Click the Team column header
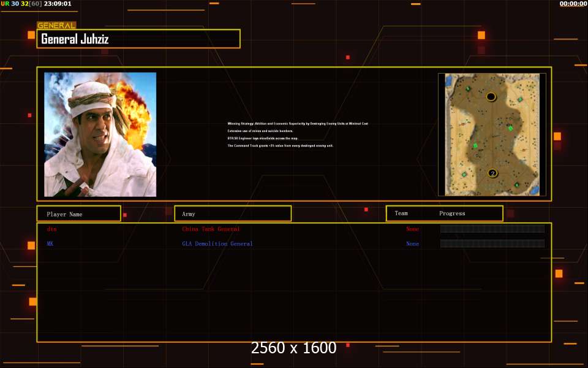The width and height of the screenshot is (588, 368). click(401, 213)
